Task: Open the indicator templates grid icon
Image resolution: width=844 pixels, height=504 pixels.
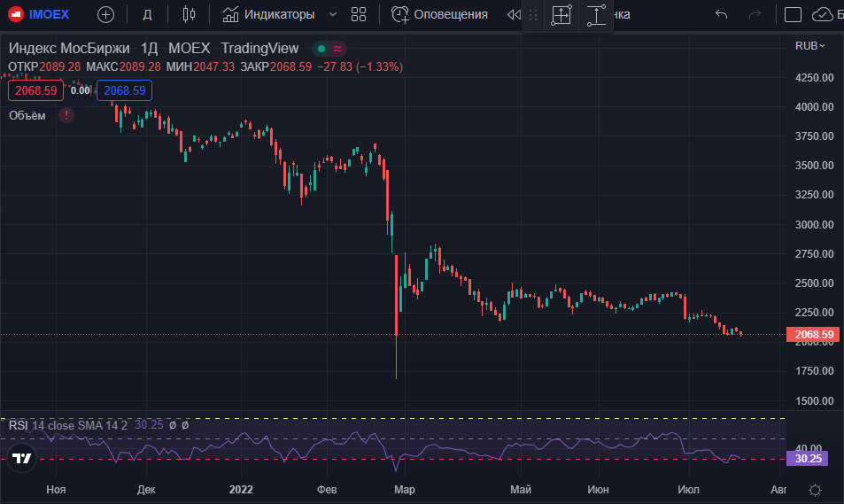Action: point(359,14)
